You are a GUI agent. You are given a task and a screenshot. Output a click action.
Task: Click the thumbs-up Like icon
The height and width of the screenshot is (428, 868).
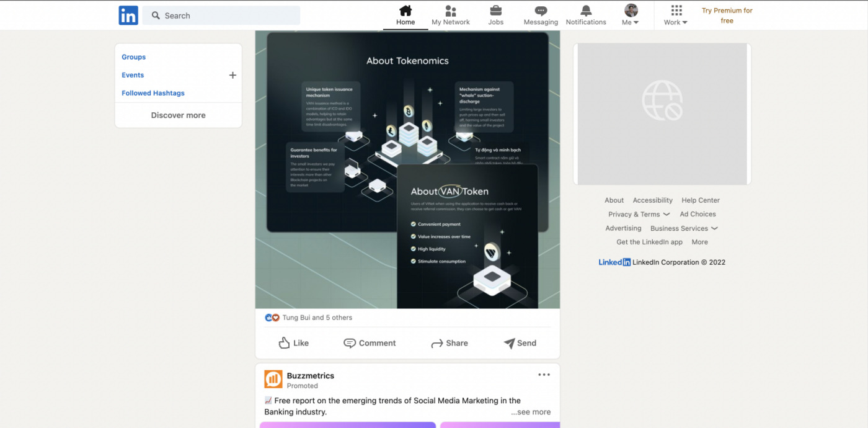[x=284, y=343]
